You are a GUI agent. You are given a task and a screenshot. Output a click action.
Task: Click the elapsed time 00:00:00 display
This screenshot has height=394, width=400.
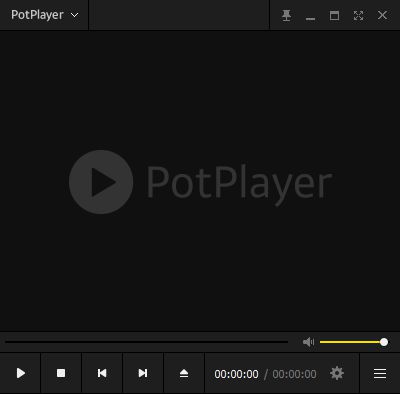tap(236, 374)
